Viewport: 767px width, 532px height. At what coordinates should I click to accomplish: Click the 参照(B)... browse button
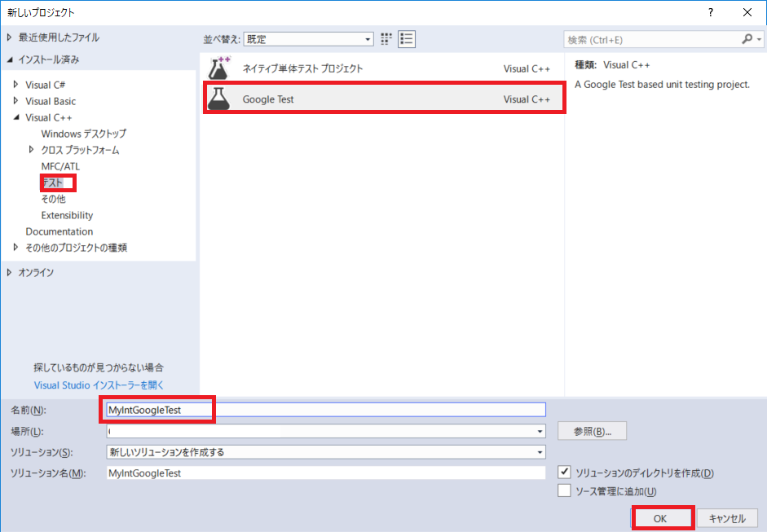coord(592,431)
